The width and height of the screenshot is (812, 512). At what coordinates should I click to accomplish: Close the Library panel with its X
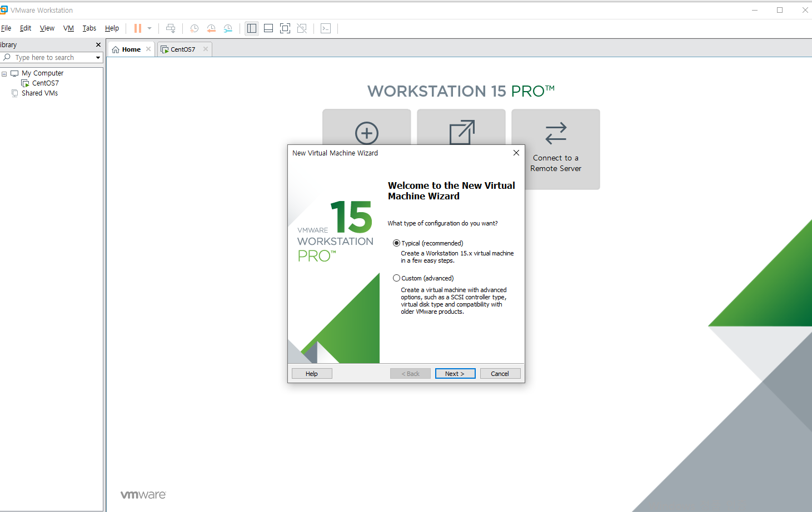click(x=98, y=44)
